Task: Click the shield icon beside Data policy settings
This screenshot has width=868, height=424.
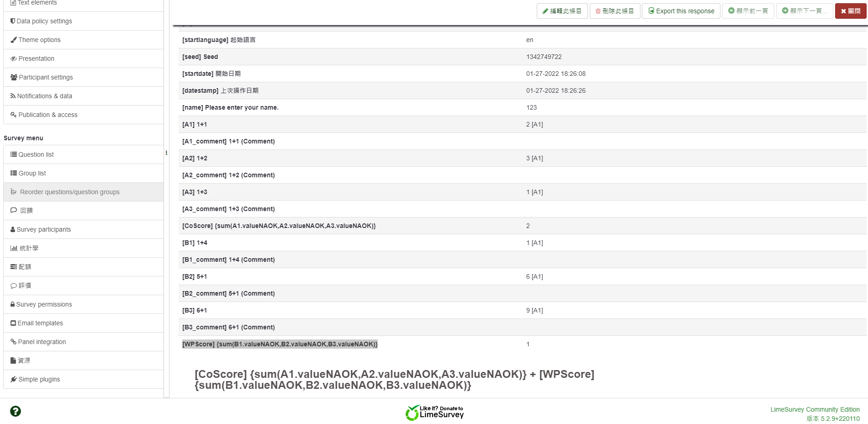Action: pos(13,21)
